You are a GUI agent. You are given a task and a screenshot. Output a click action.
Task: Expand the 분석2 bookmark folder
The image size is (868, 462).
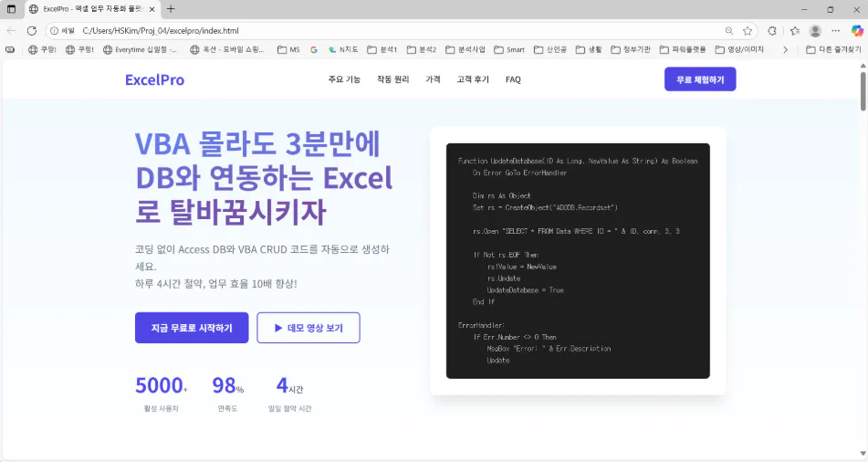(x=422, y=49)
